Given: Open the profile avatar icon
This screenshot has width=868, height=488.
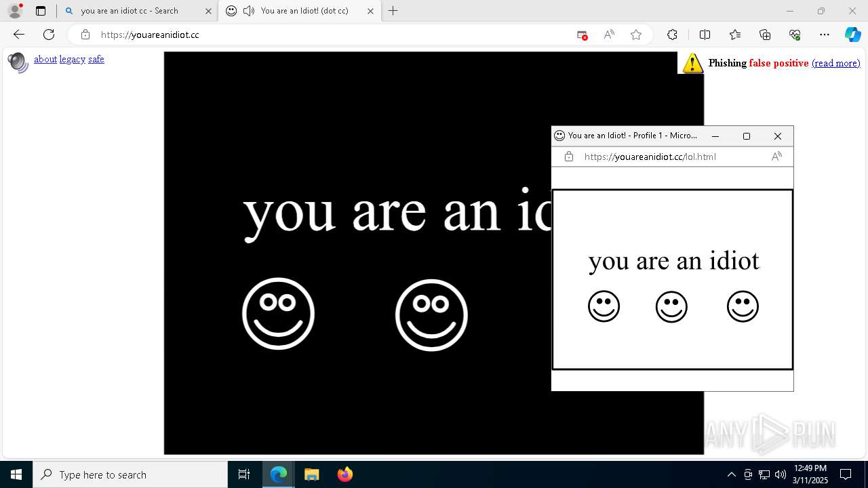Looking at the screenshot, I should 15,11.
